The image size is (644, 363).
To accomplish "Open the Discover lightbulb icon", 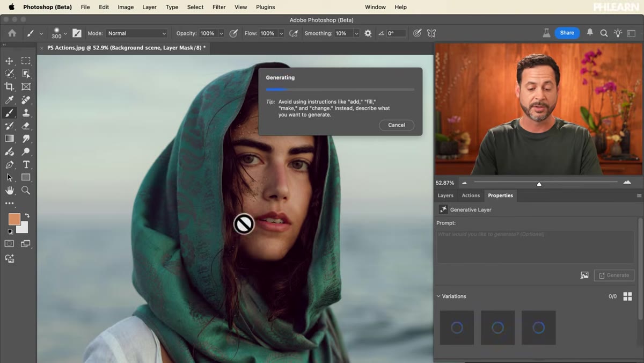I will [x=618, y=33].
